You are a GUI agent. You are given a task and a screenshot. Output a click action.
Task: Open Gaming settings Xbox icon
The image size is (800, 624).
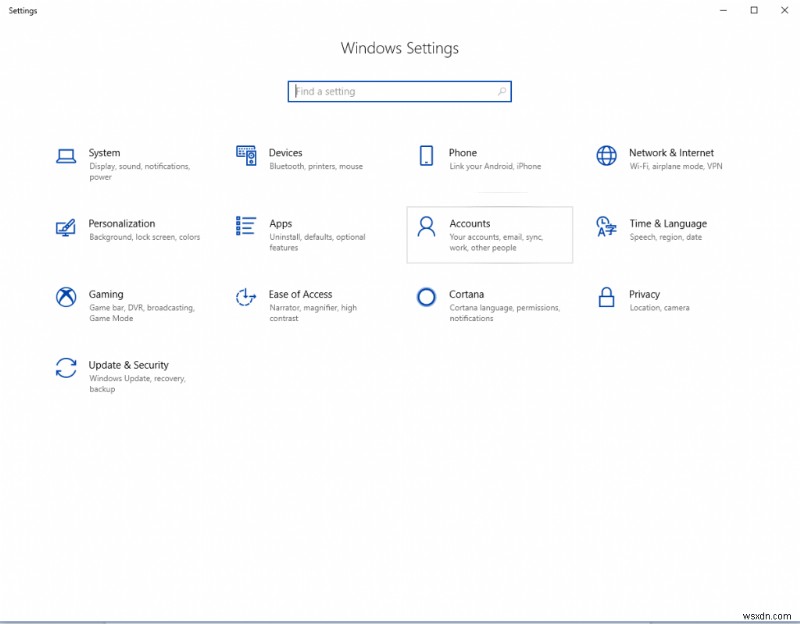[65, 297]
